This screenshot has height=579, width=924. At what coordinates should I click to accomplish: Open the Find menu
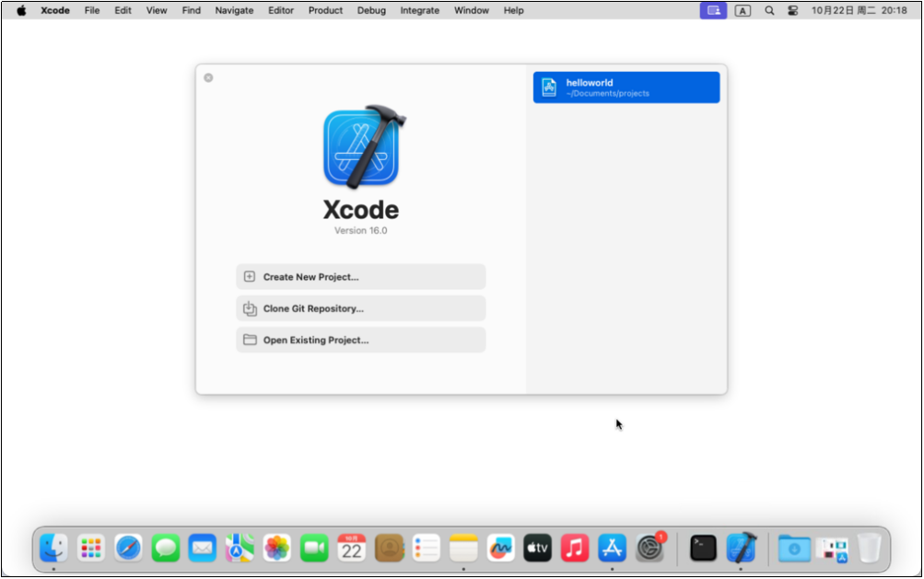[x=191, y=11]
